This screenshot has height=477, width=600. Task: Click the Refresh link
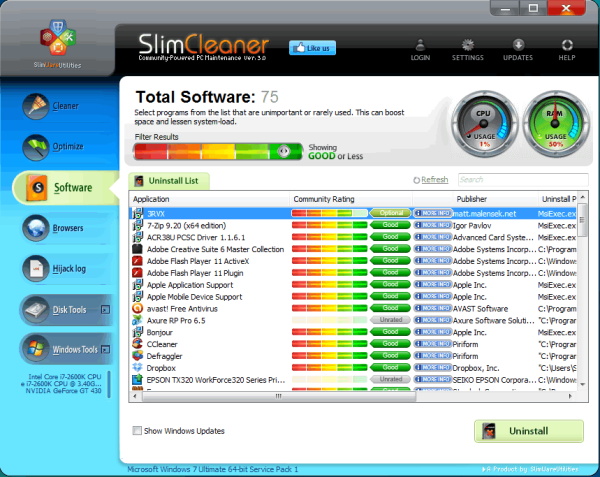(435, 180)
